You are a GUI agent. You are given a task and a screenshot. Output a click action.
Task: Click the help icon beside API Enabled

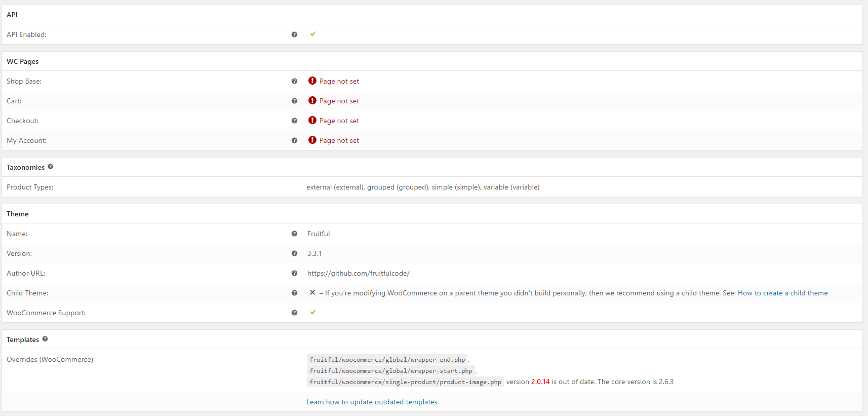pyautogui.click(x=294, y=34)
